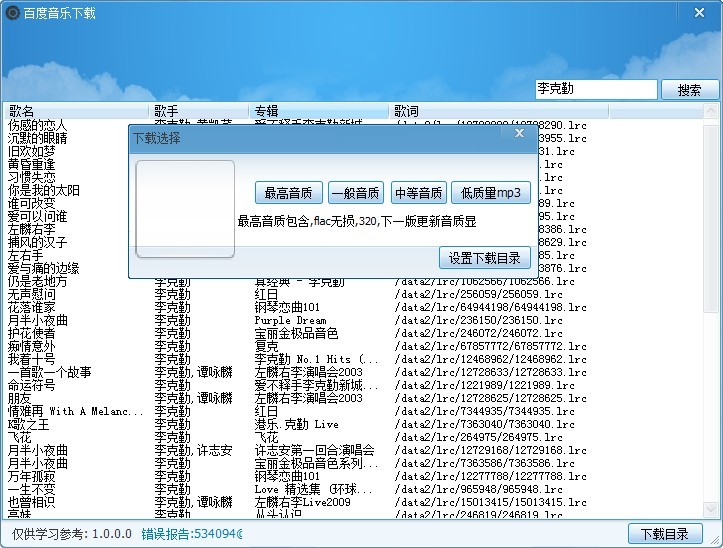The width and height of the screenshot is (723, 548).
Task: Select the song 无声慰问
Action: (31, 294)
